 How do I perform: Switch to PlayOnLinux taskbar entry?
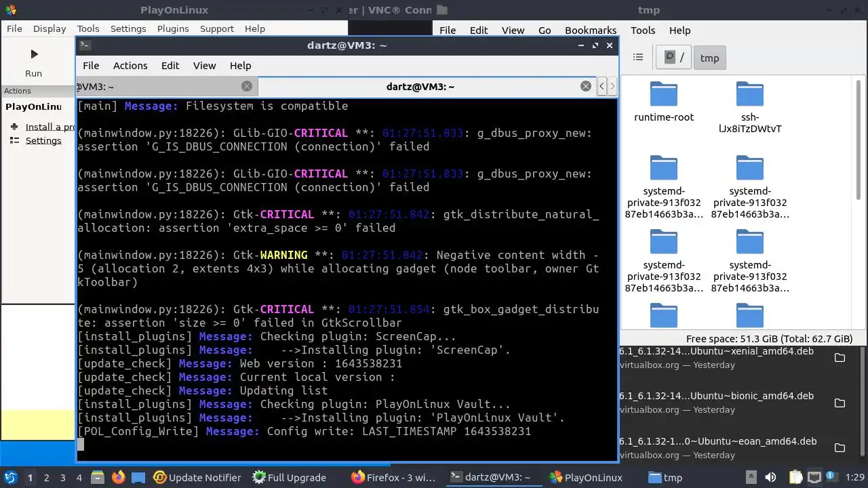pos(586,477)
